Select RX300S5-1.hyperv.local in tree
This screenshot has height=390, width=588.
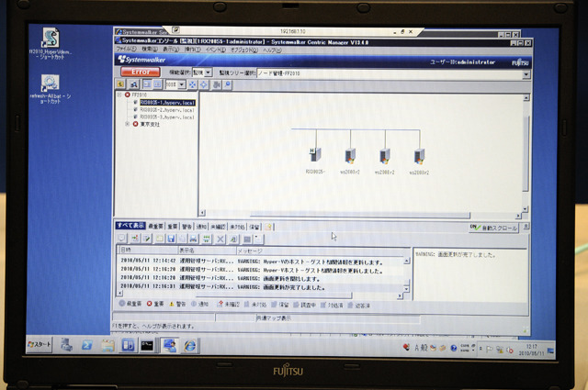167,102
